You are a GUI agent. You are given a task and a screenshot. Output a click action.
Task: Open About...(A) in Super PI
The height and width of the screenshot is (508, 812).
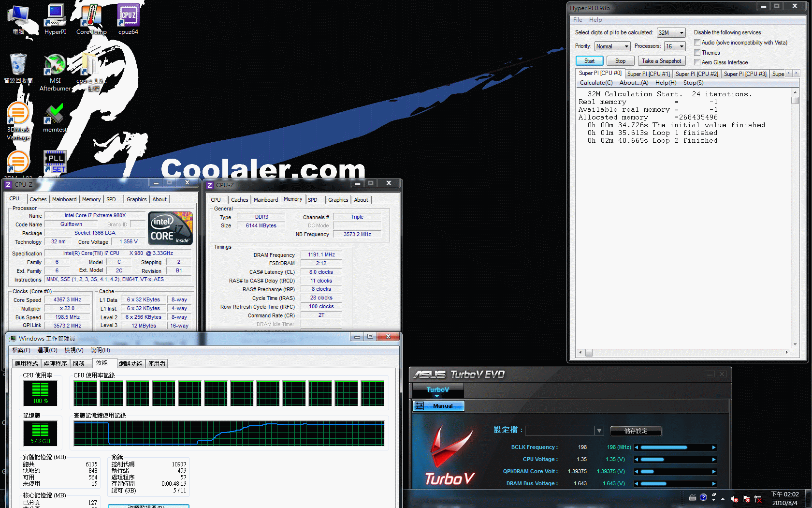click(x=634, y=83)
